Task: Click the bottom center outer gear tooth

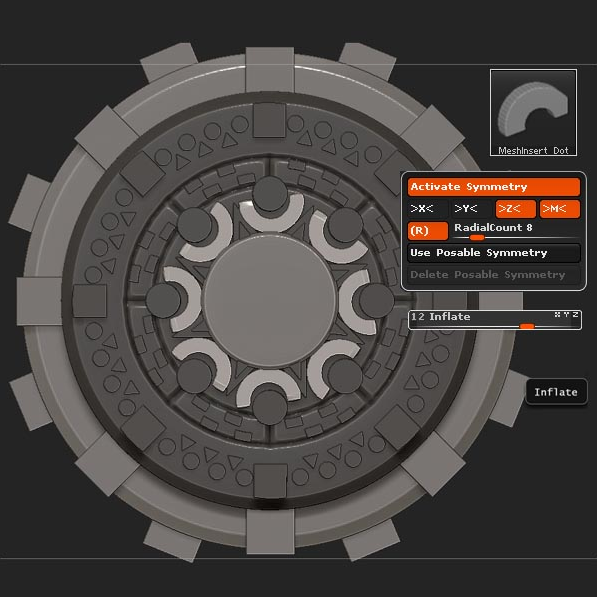Action: click(270, 532)
